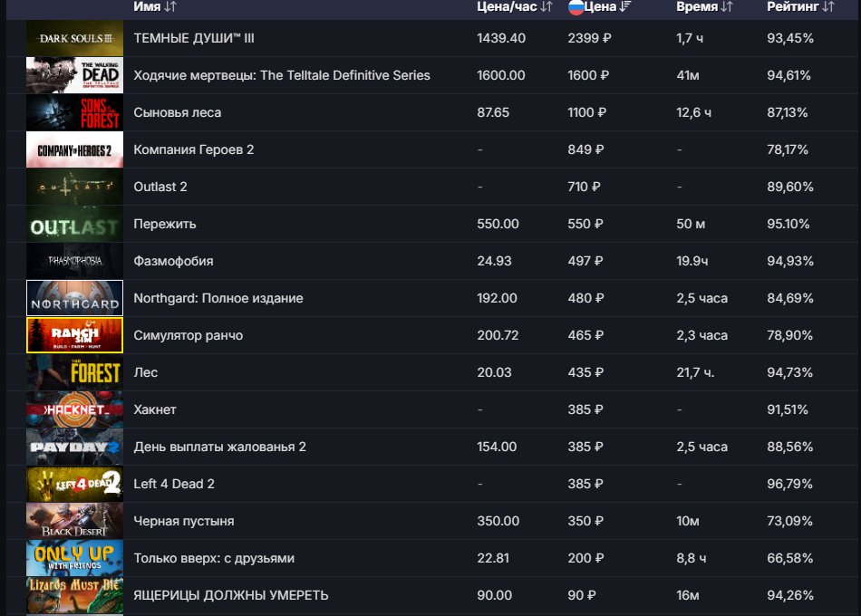861x616 pixels.
Task: Select the Ranch Sim highlighted thumbnail
Action: pyautogui.click(x=74, y=335)
